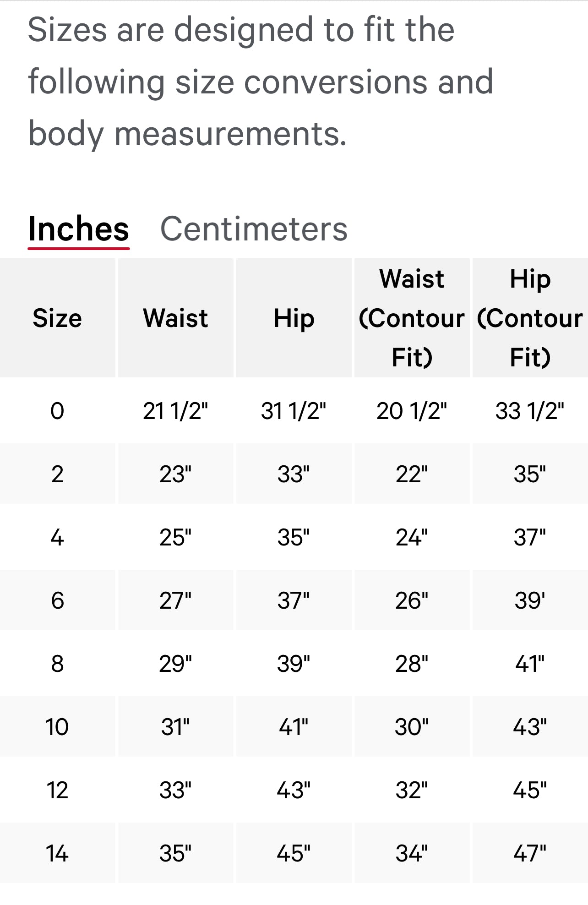Click the Hip column header
The width and height of the screenshot is (588, 905).
[x=294, y=319]
